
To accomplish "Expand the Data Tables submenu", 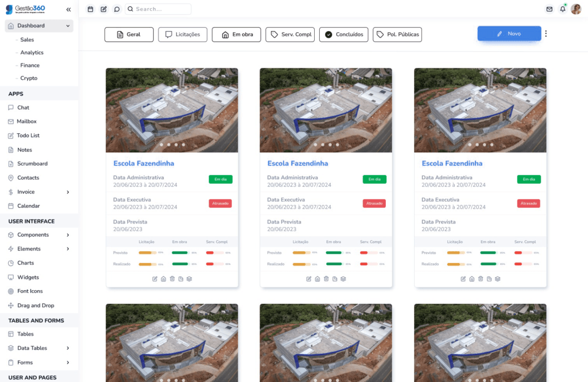I will tap(68, 348).
